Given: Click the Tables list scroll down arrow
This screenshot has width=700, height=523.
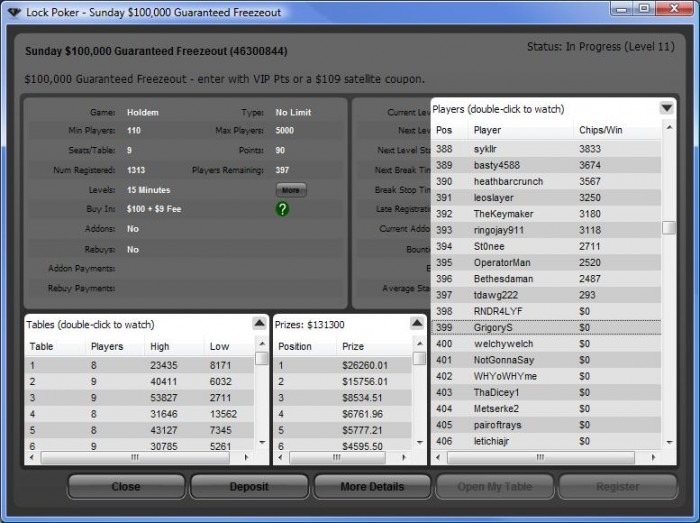Looking at the screenshot, I should (262, 443).
